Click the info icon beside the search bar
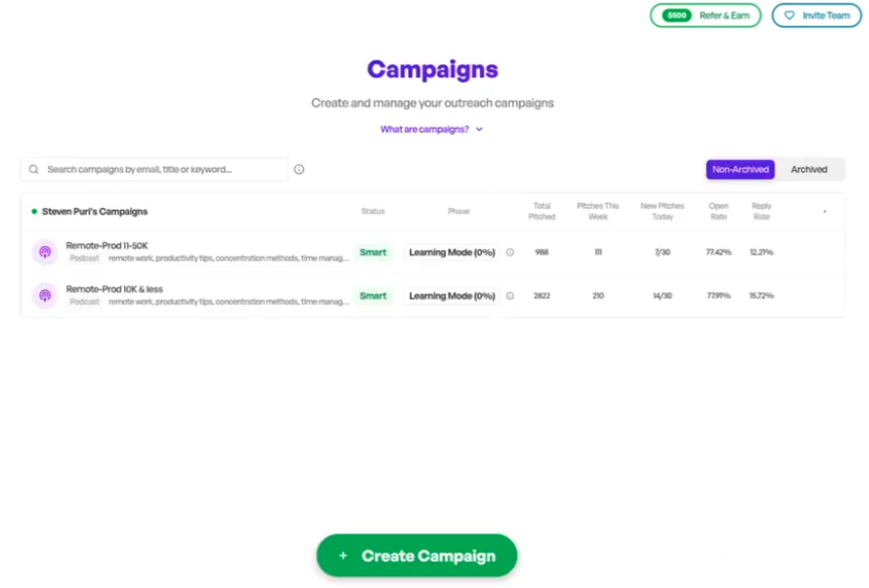869x588 pixels. [298, 169]
